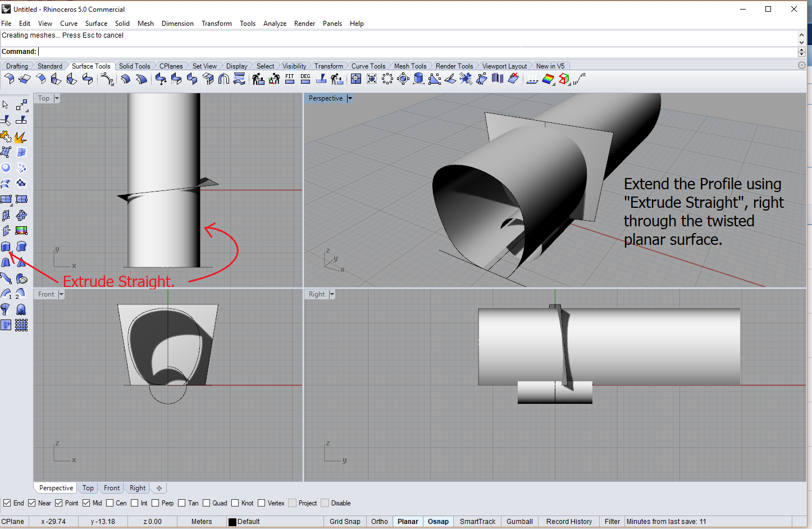
Task: Uncheck the End object snap
Action: point(7,503)
